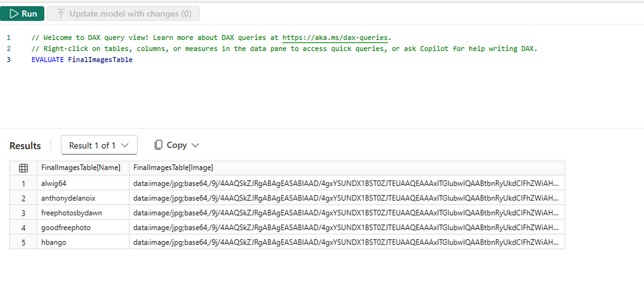644x281 pixels.
Task: Select row number 2 header
Action: coord(23,198)
